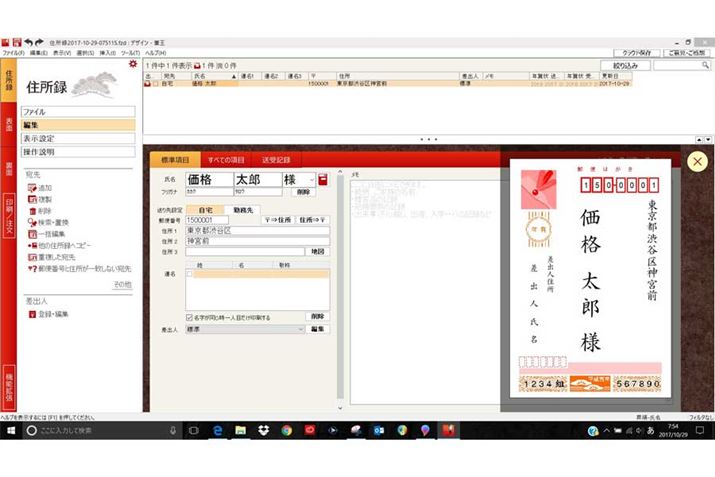Expand その他 in the sidebar
Screen dimensions: 715x477
click(x=122, y=284)
